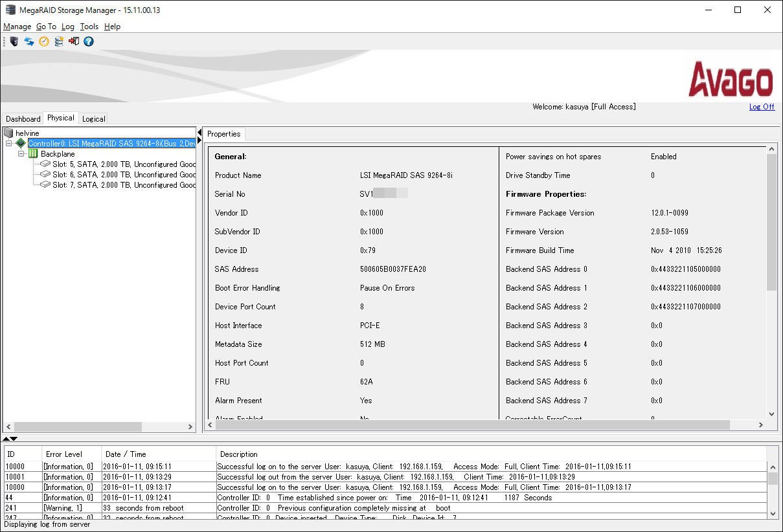This screenshot has height=532, width=783.
Task: Select the log on row timed 09:13:17
Action: 385,487
